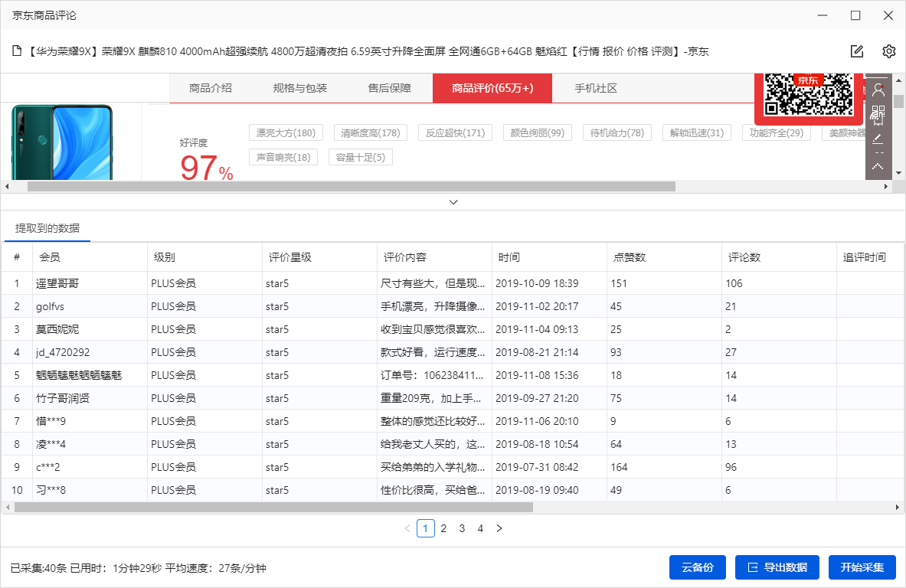Click the document icon before the page title
The width and height of the screenshot is (906, 588).
(18, 51)
